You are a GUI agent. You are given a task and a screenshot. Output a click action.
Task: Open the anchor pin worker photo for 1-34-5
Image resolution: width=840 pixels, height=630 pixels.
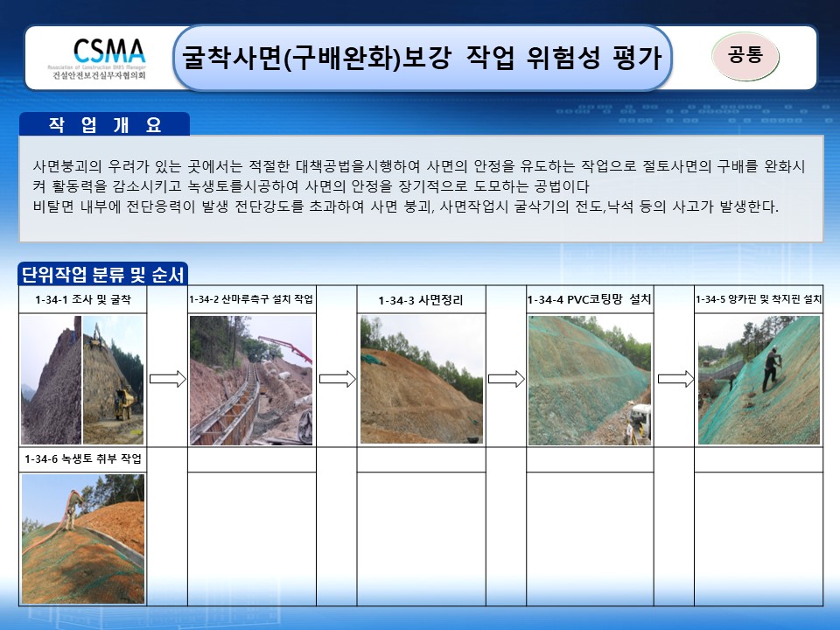759,380
